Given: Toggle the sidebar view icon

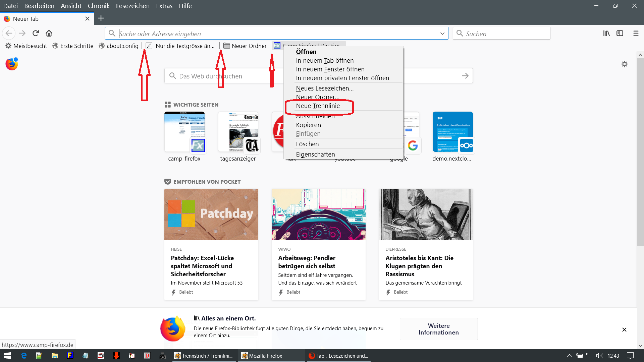Looking at the screenshot, I should pyautogui.click(x=620, y=33).
